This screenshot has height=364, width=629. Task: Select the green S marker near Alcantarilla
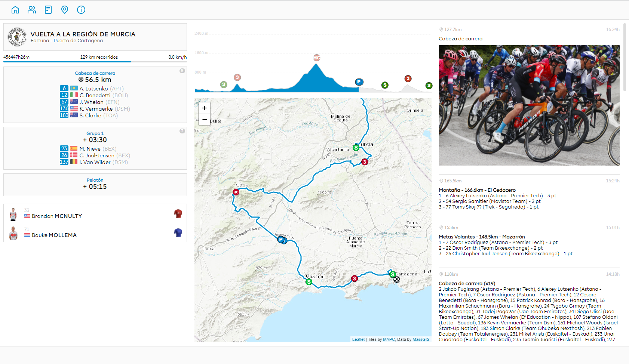click(356, 148)
